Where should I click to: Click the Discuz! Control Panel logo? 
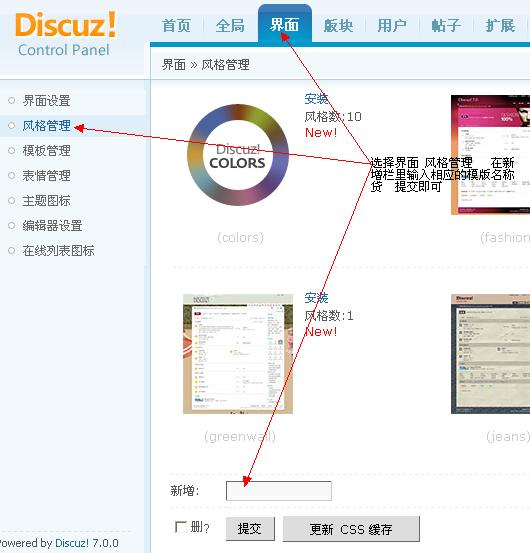coord(66,34)
